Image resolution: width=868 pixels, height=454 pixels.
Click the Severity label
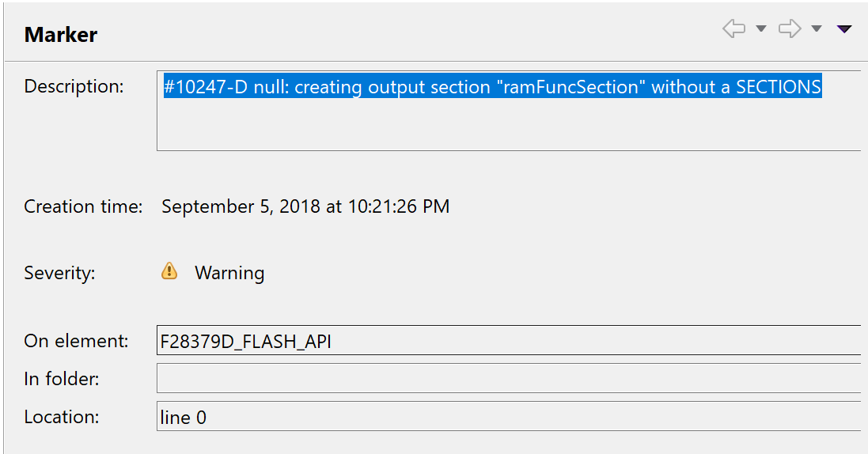click(59, 273)
